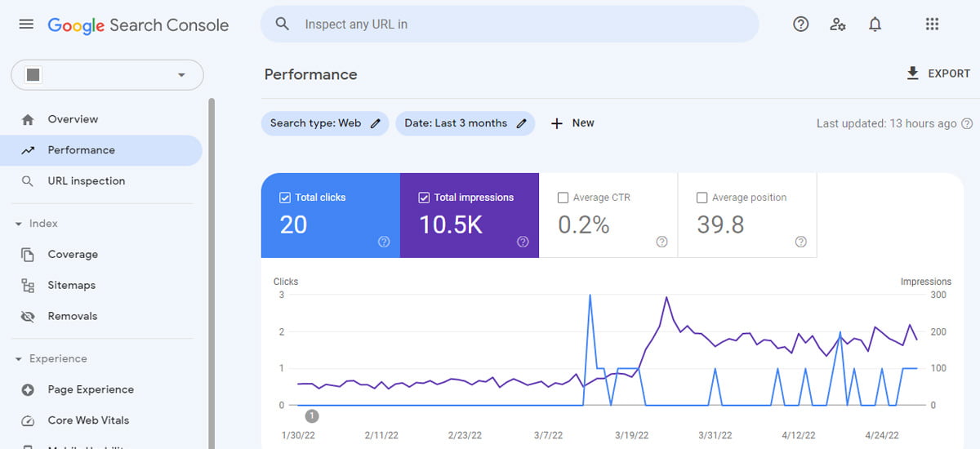This screenshot has height=449, width=980.
Task: Enable the Average CTR checkbox
Action: point(563,198)
